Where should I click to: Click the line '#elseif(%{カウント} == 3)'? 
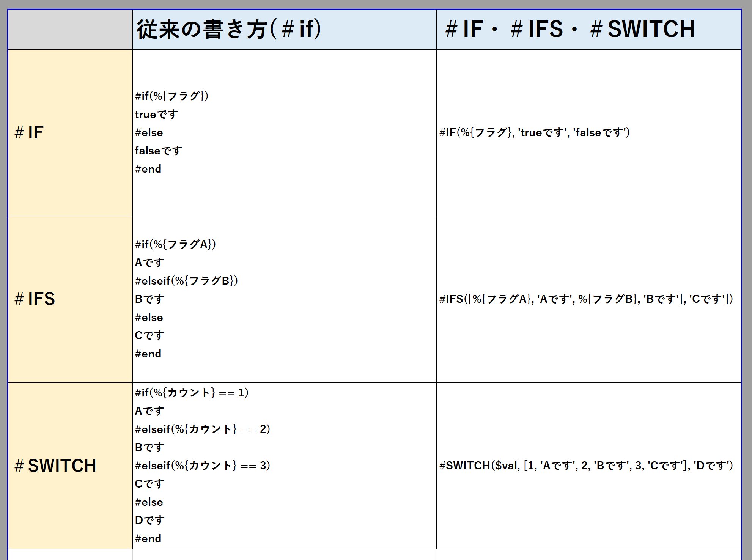203,466
